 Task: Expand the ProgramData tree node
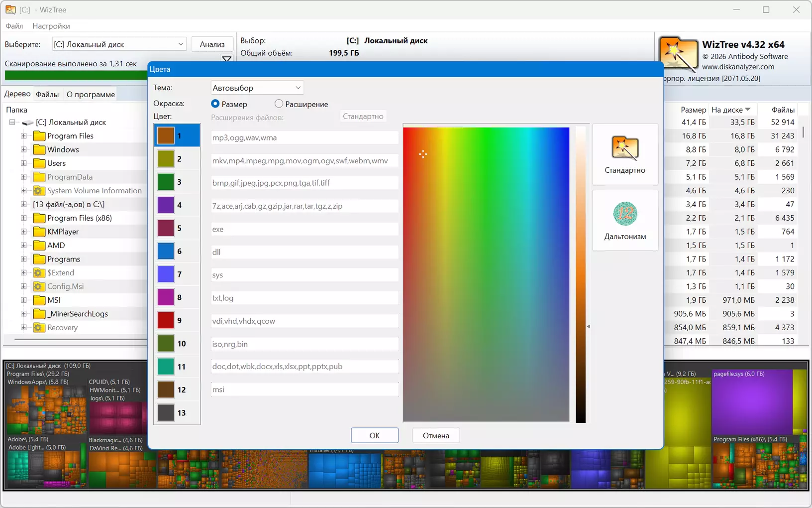pyautogui.click(x=23, y=177)
